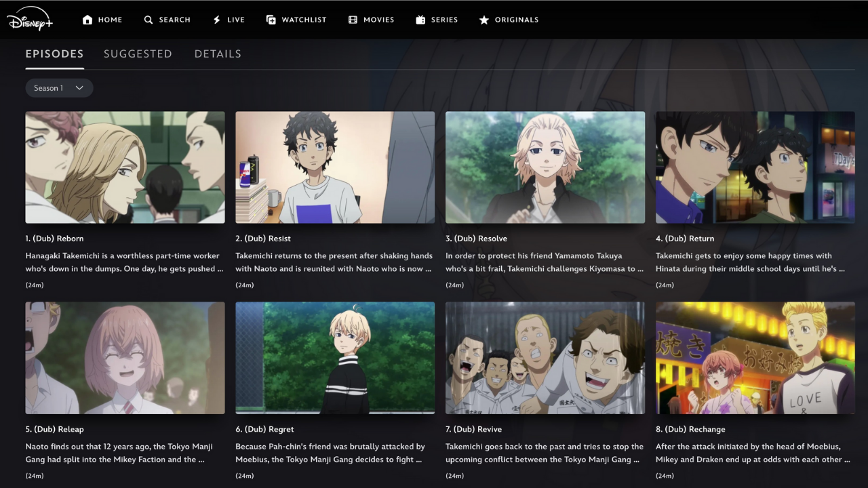Image resolution: width=868 pixels, height=488 pixels.
Task: Play episode 8 Rechange thumbnail
Action: [x=755, y=358]
